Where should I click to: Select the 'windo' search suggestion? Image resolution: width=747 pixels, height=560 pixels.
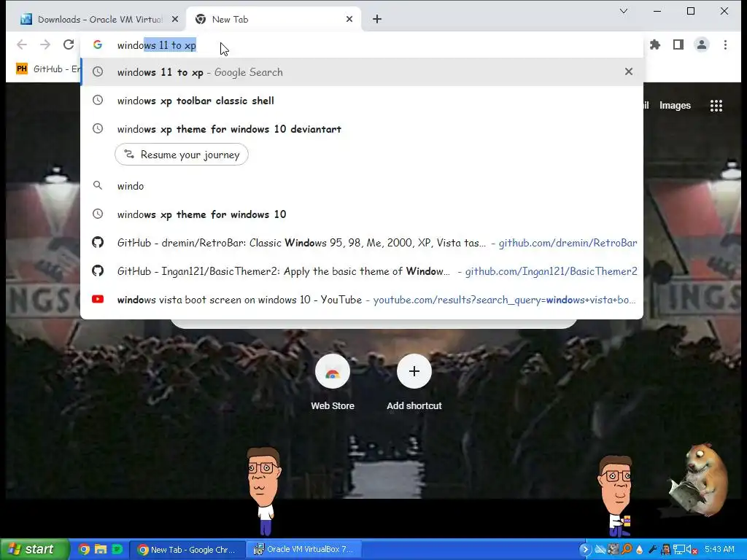click(x=362, y=186)
